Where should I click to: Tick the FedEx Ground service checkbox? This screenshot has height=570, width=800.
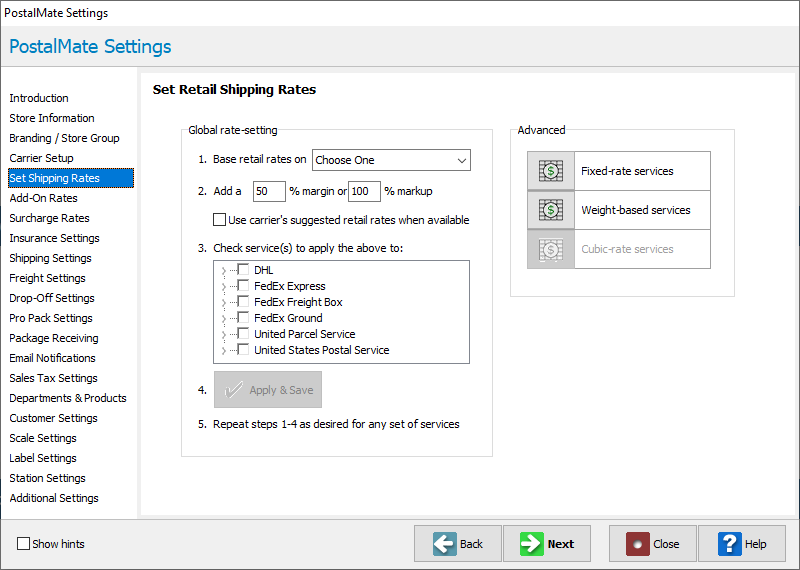click(243, 317)
